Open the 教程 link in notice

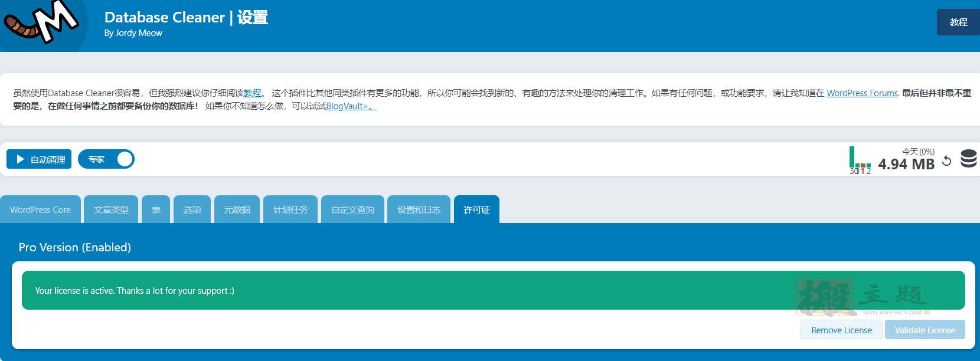pyautogui.click(x=253, y=93)
